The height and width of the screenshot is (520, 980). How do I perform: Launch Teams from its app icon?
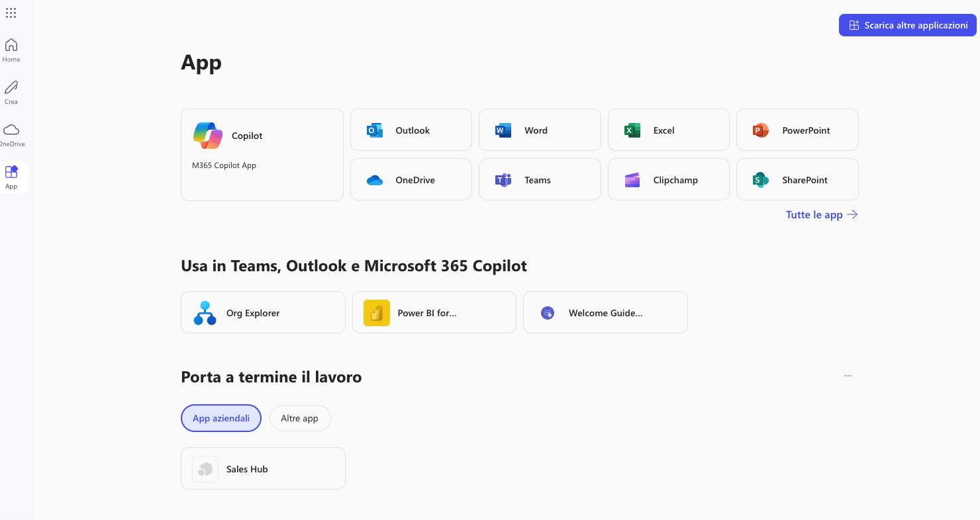(x=540, y=179)
